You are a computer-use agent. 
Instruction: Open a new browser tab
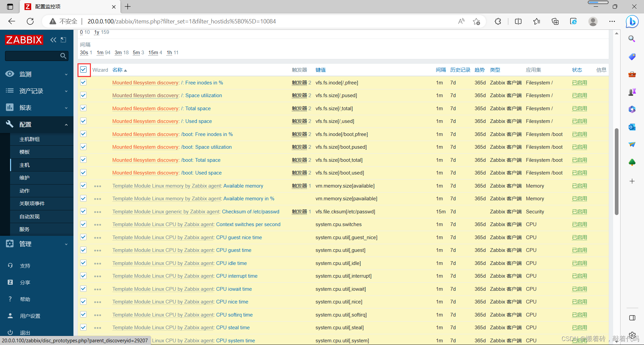[x=128, y=6]
